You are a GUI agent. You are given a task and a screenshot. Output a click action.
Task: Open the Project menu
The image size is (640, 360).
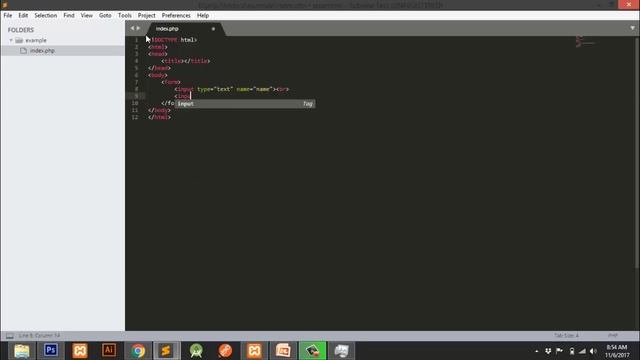(x=147, y=16)
